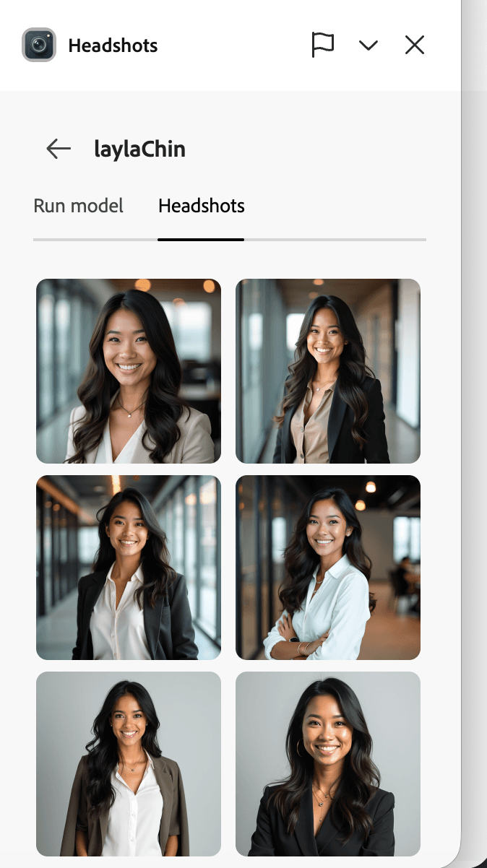Close the Headshots panel

click(x=415, y=45)
